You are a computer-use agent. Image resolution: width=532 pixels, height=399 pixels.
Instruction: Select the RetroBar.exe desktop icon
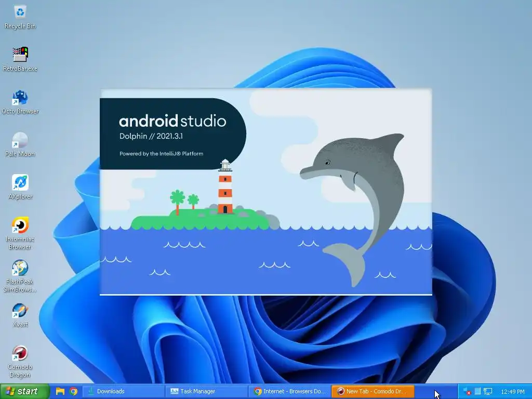point(20,59)
